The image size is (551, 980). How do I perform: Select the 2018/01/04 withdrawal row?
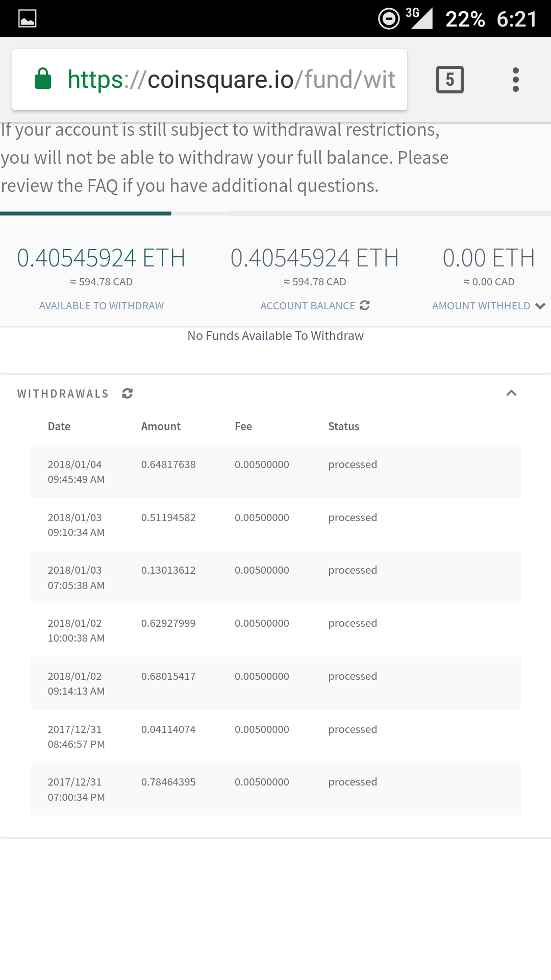point(275,472)
